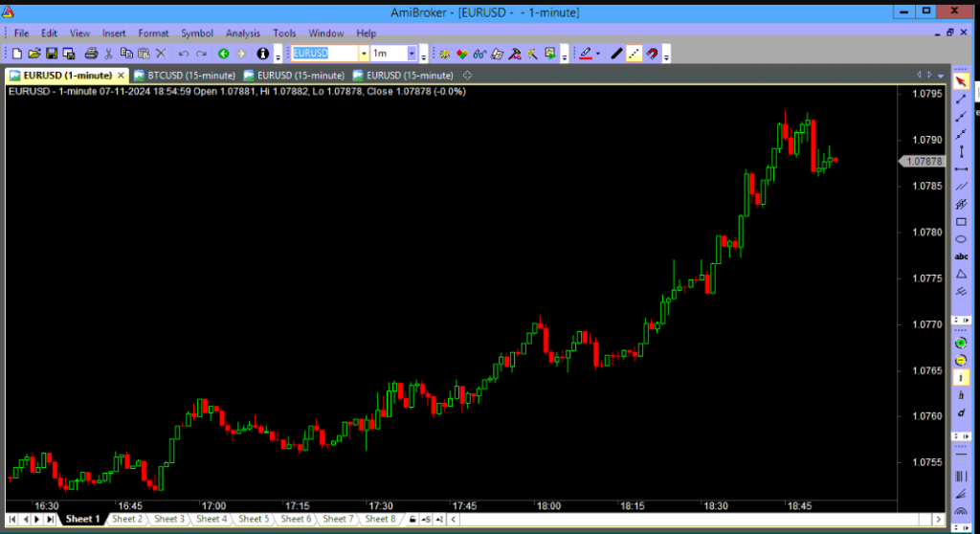Screen dimensions: 980x534
Task: Switch to intraday 'i' view mode
Action: coord(961,378)
